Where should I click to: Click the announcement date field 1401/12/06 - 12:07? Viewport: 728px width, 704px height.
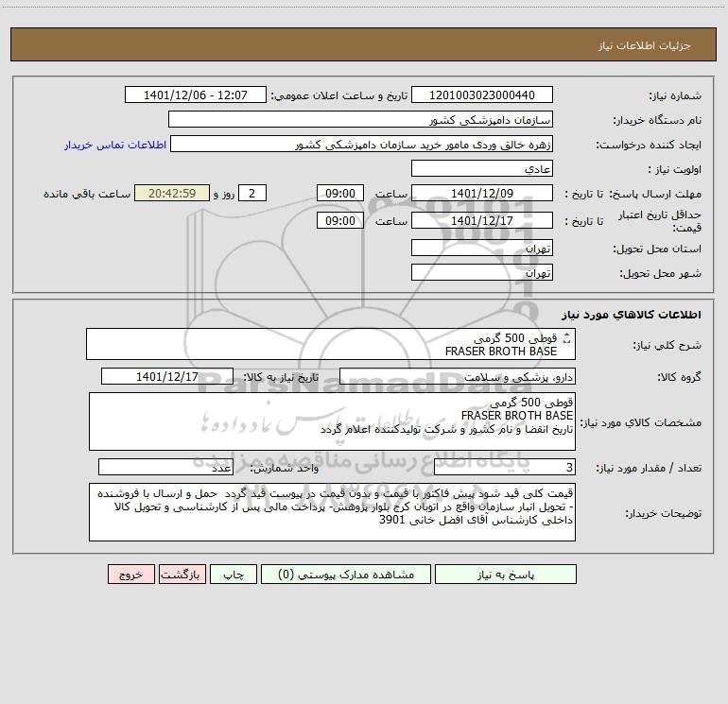click(196, 94)
